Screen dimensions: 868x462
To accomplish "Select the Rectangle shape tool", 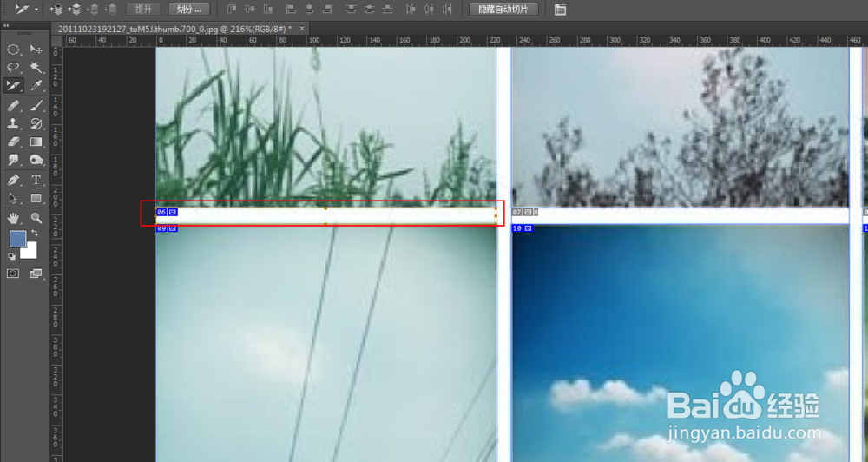I will [x=36, y=198].
